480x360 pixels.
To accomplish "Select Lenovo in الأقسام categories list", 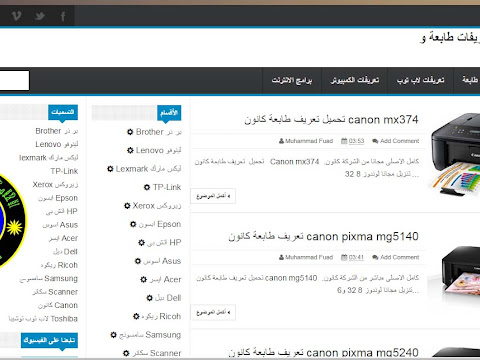I will tap(158, 150).
